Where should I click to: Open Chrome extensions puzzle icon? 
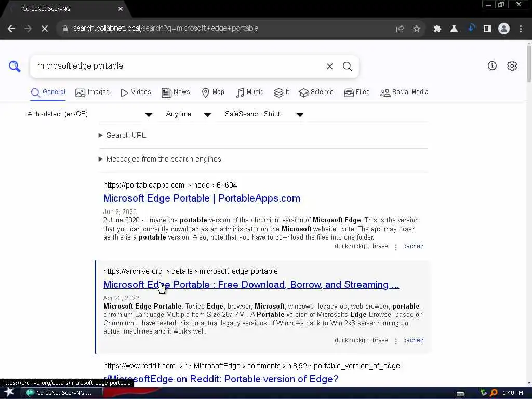click(x=437, y=29)
